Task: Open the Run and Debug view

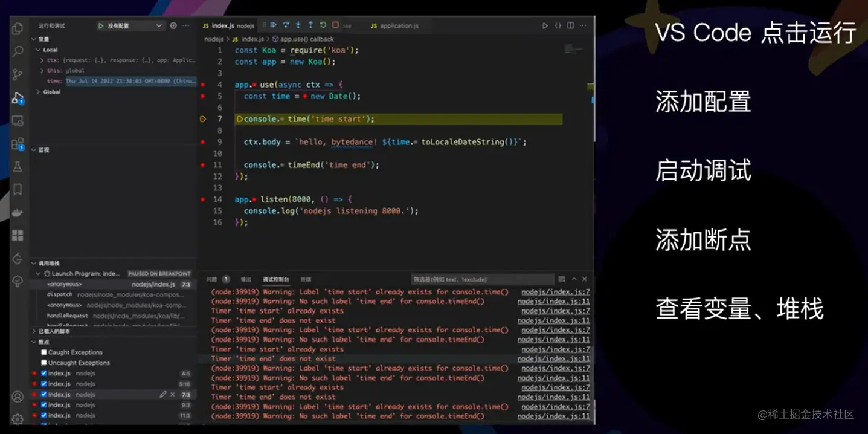Action: tap(18, 98)
